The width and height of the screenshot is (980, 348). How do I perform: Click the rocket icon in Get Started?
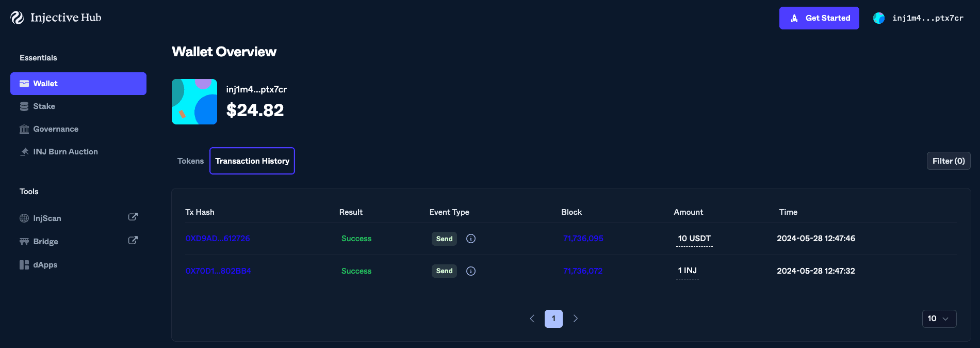tap(794, 18)
